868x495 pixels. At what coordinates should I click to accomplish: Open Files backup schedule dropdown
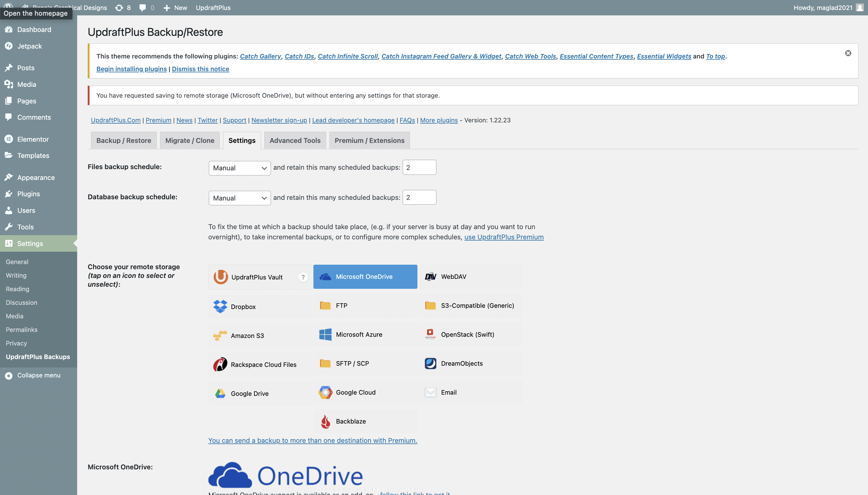pyautogui.click(x=240, y=168)
